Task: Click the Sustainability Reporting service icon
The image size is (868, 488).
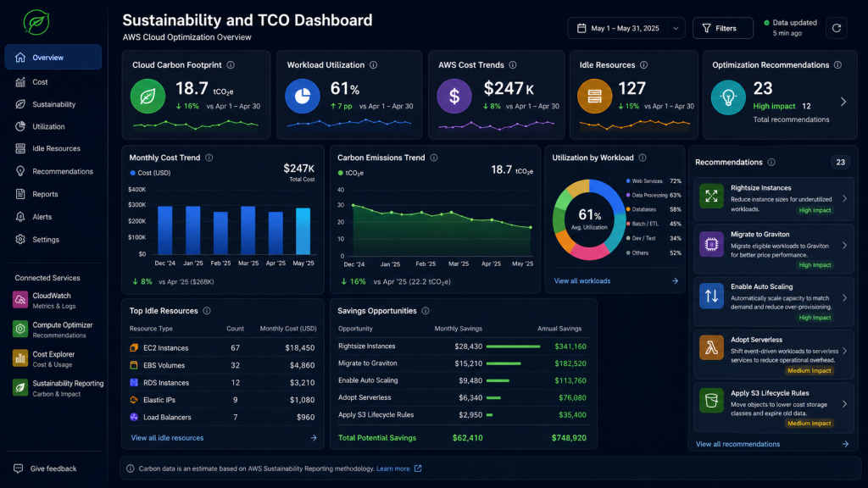Action: 20,388
